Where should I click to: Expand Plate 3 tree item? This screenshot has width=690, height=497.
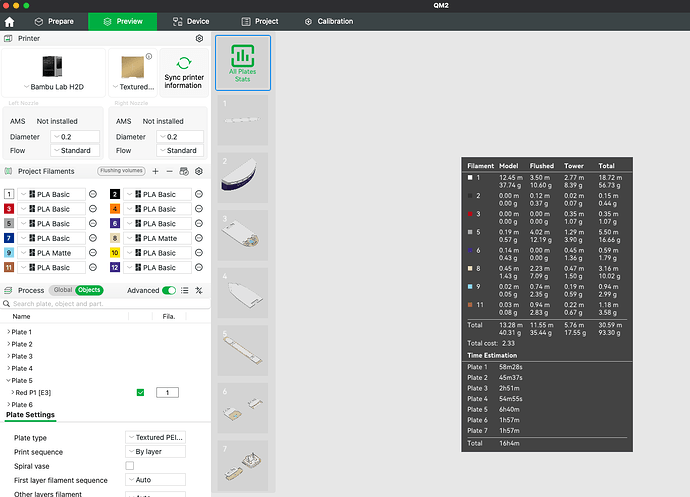click(x=9, y=356)
